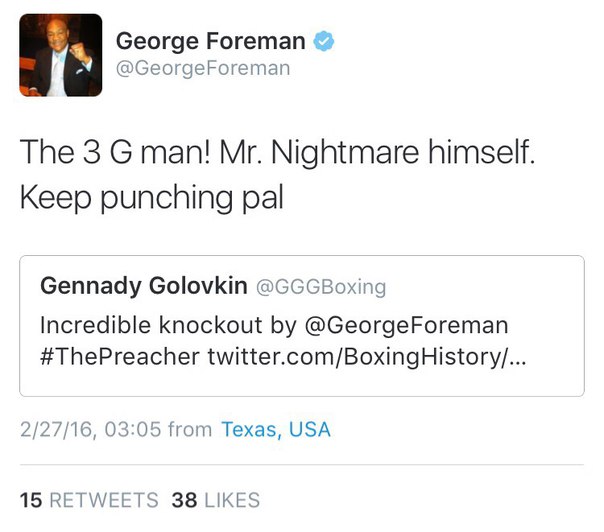The width and height of the screenshot is (604, 532).
Task: Open the Texas, USA location link
Action: [x=276, y=429]
